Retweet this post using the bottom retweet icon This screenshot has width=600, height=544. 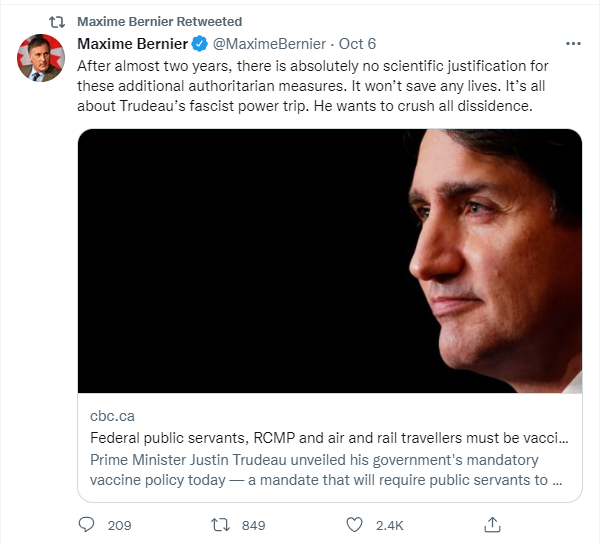point(221,524)
